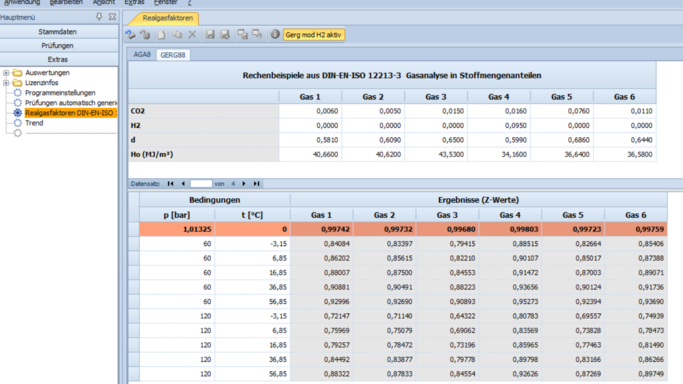Go to next Datensatz record
683x384 pixels.
[x=244, y=184]
